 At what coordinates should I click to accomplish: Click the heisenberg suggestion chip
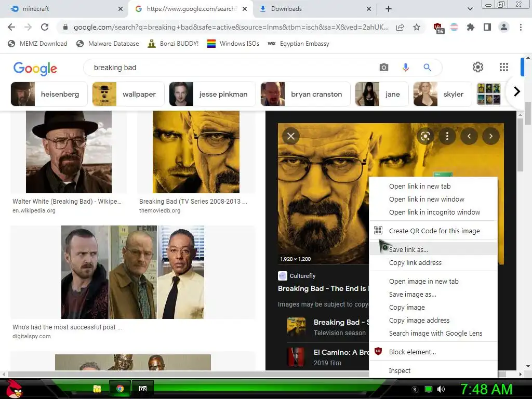(49, 94)
